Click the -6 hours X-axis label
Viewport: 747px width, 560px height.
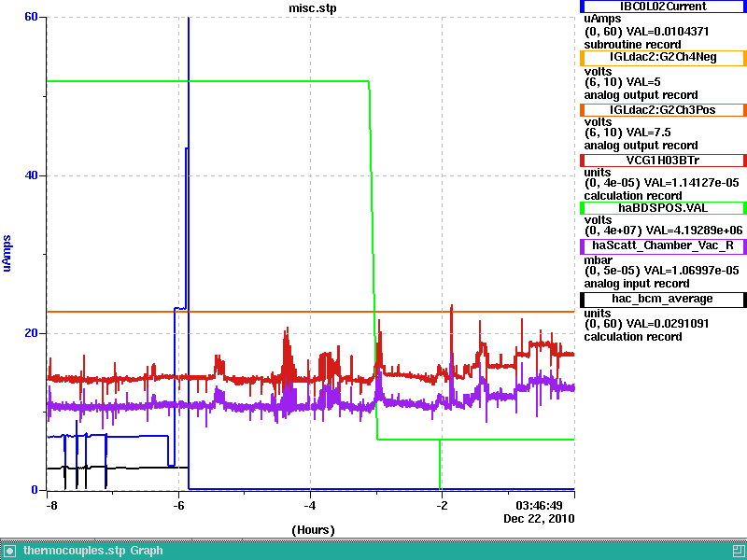click(178, 505)
